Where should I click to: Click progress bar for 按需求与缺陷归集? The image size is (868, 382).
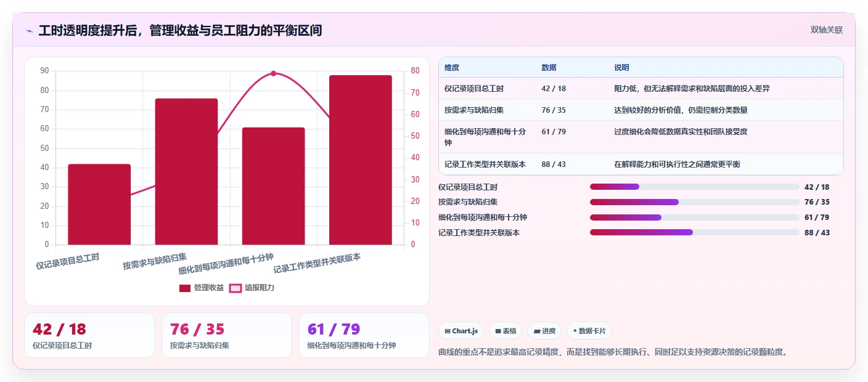tap(694, 202)
